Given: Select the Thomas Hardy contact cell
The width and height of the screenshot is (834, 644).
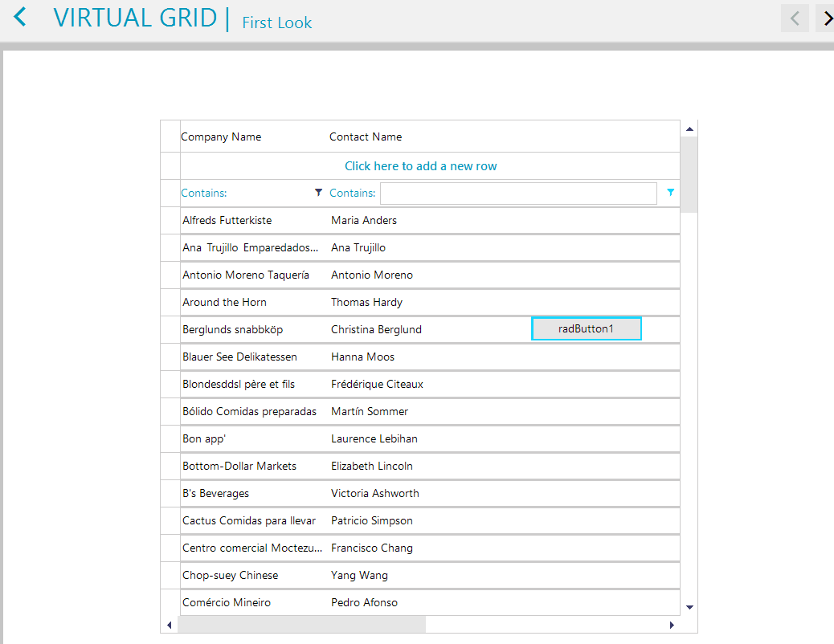Looking at the screenshot, I should pos(366,302).
